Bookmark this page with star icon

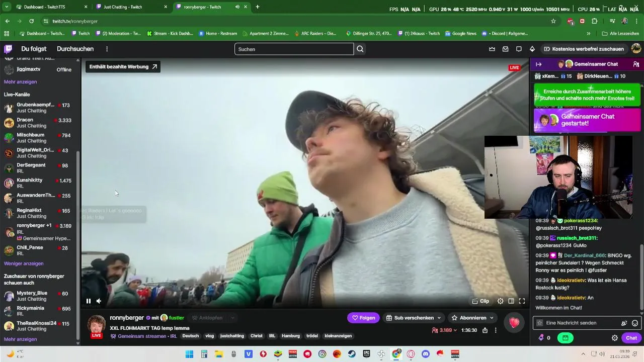coord(553,21)
